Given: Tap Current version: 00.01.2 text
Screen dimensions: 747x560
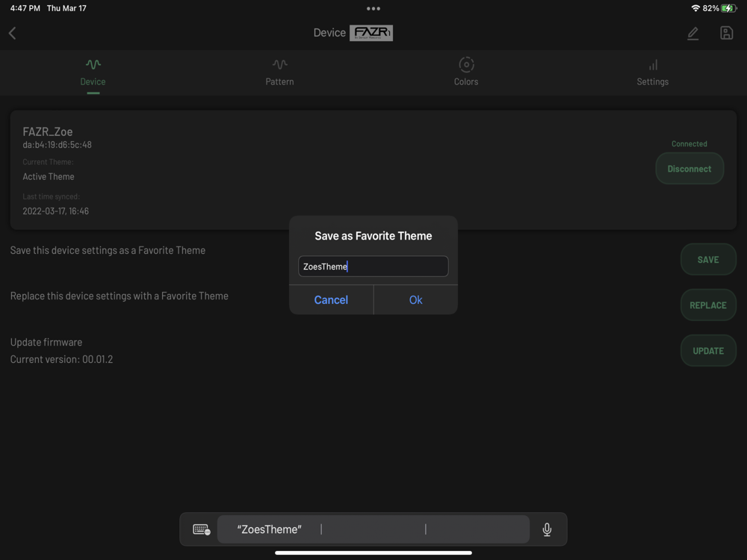Looking at the screenshot, I should [61, 360].
